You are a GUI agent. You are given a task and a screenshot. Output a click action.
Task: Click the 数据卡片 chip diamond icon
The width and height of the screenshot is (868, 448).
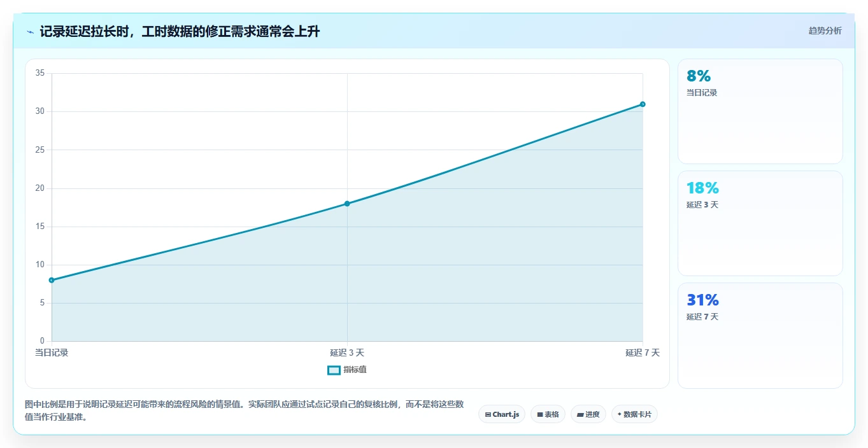[x=619, y=414]
